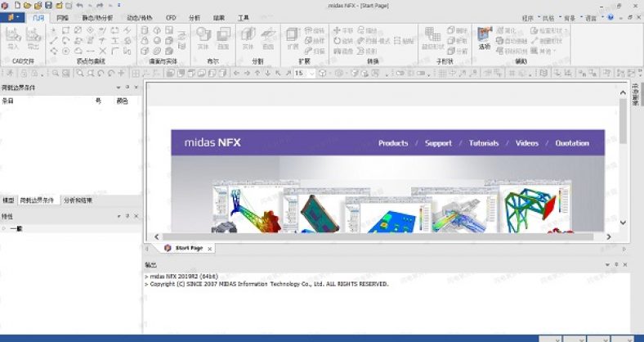Click 实体 icon in the 分割 group
644x342 pixels.
point(248,39)
